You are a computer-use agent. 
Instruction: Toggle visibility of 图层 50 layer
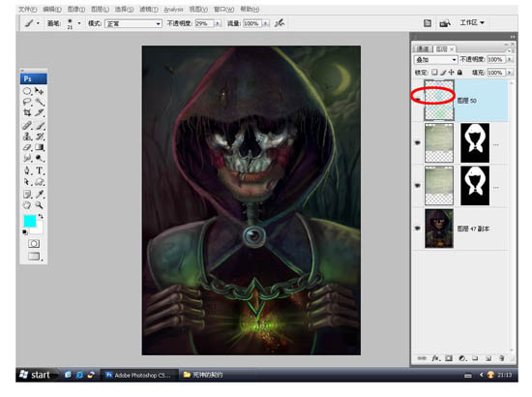point(418,100)
